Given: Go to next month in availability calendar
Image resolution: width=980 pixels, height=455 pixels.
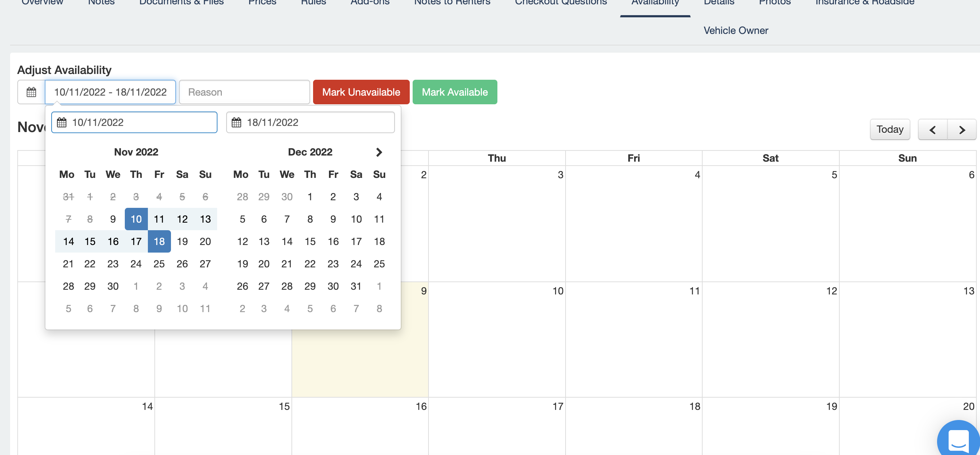Looking at the screenshot, I should [961, 130].
